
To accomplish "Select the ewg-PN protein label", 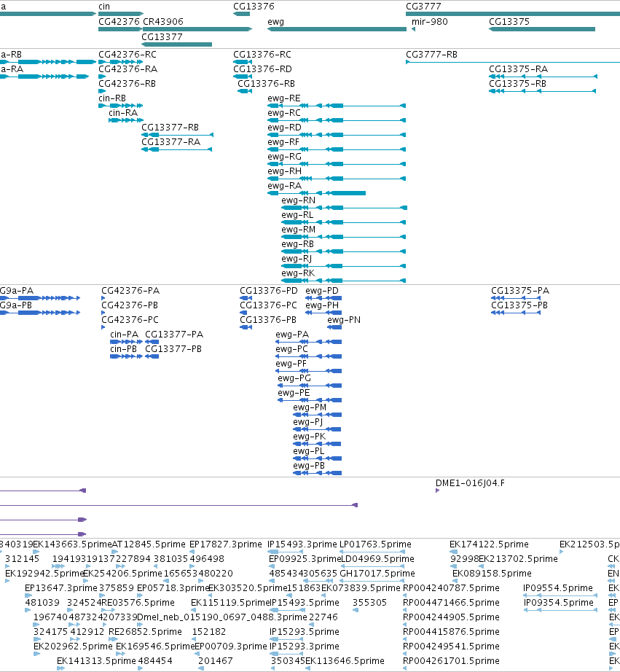I will point(344,320).
